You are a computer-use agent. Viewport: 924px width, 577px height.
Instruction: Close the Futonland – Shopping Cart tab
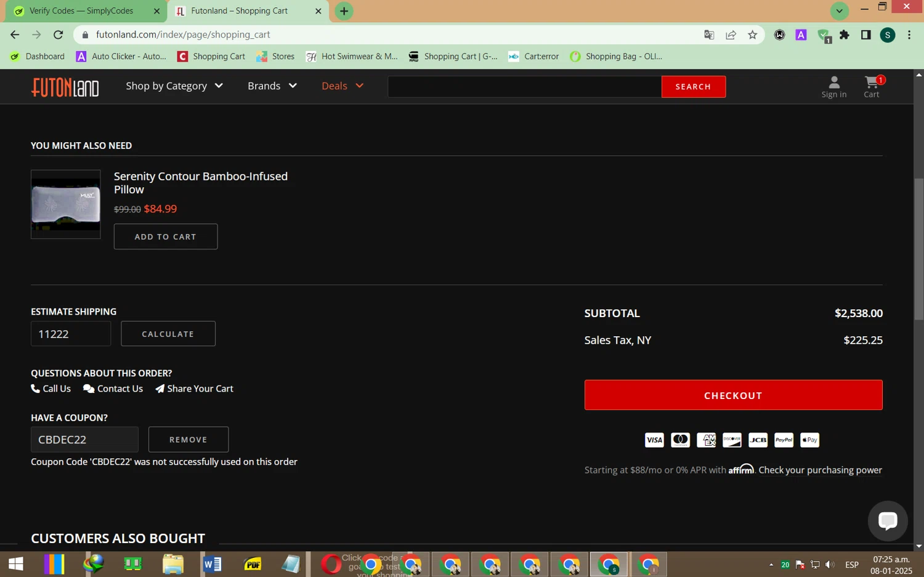coord(318,11)
